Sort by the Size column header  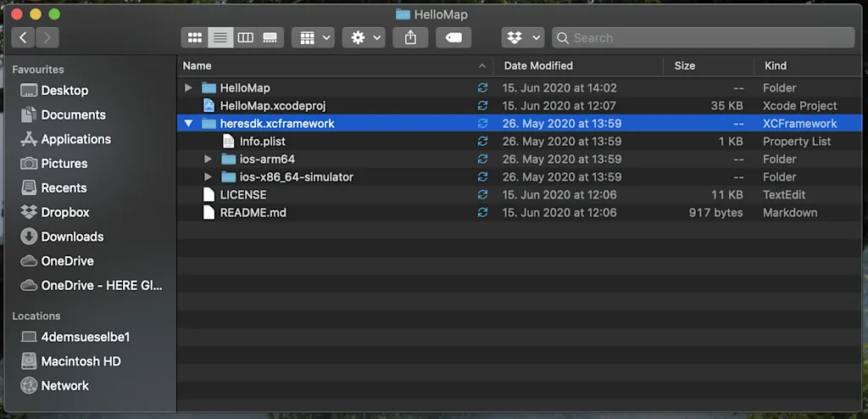[x=709, y=66]
